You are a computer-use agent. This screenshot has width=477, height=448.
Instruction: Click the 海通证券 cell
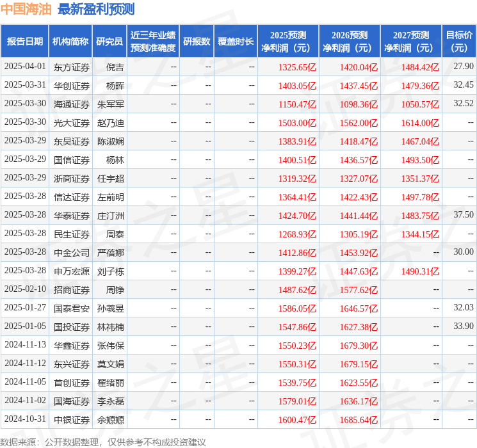[x=72, y=104]
